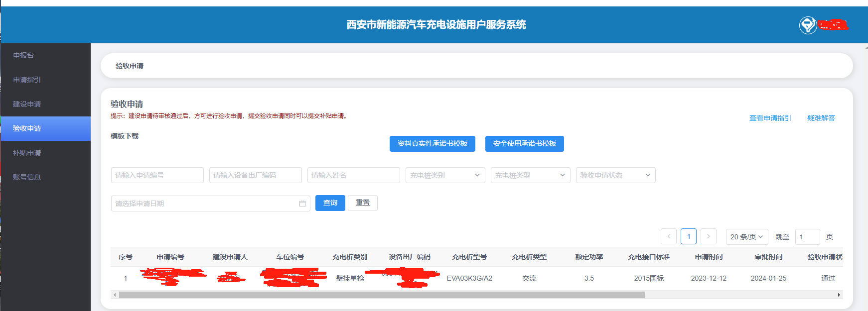Open 申报台 in sidebar
Viewport: 868px width, 311px height.
click(23, 55)
